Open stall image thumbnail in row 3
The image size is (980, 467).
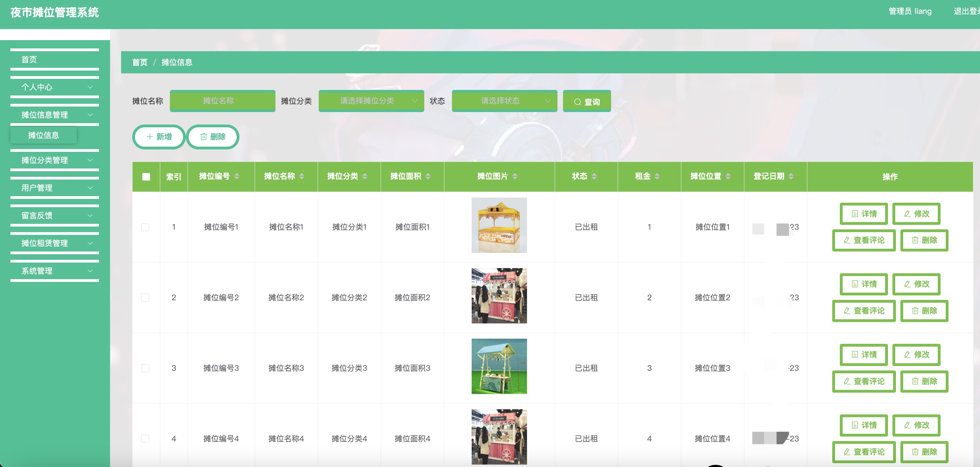[x=499, y=366]
